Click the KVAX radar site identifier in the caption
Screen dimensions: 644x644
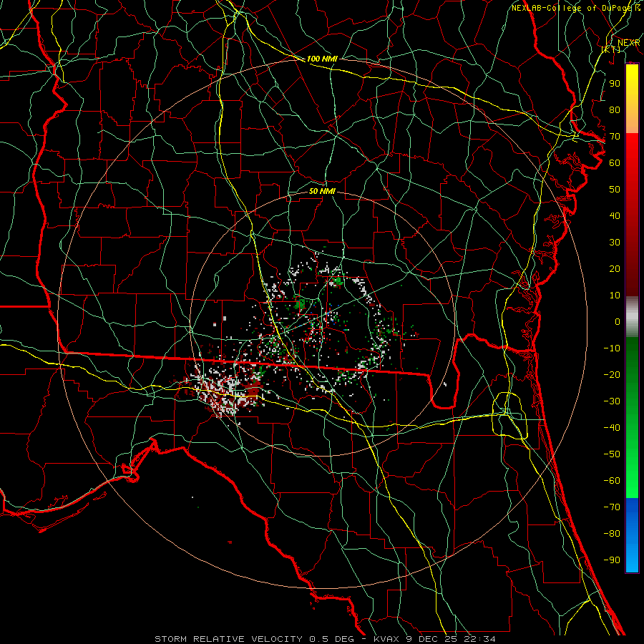pyautogui.click(x=387, y=639)
